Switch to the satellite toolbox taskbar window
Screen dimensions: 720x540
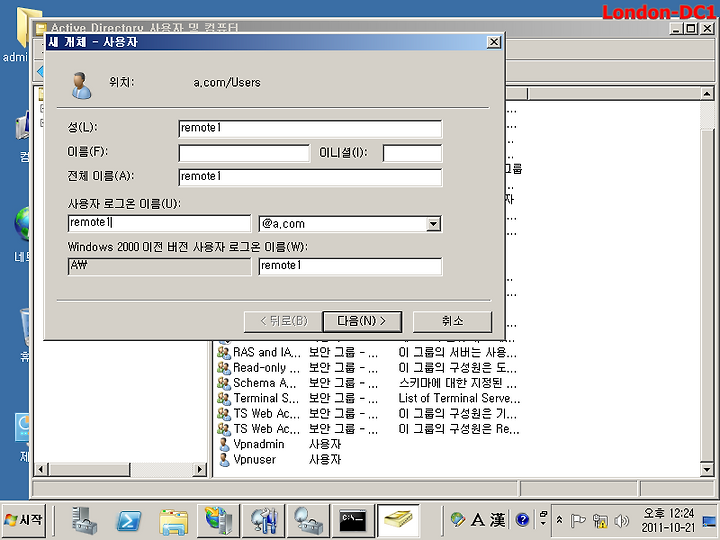click(x=308, y=521)
